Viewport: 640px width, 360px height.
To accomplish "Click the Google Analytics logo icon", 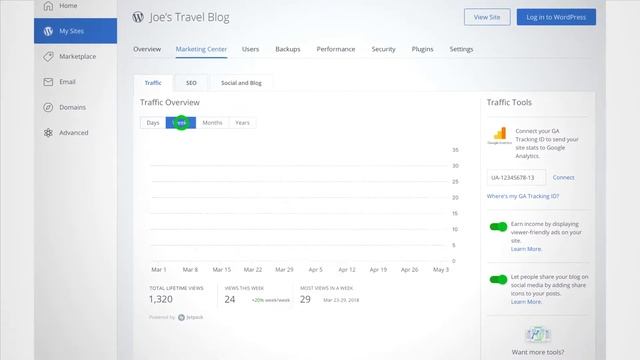I will tap(500, 136).
